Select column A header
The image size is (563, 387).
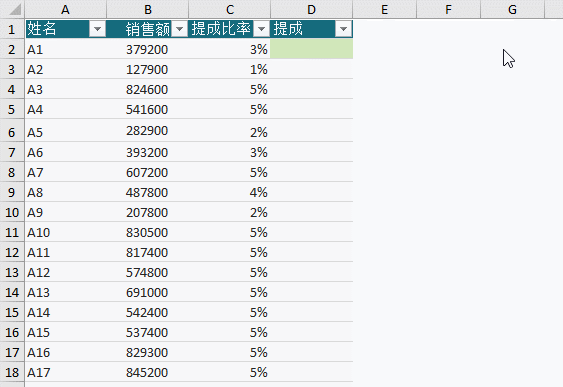(x=66, y=9)
